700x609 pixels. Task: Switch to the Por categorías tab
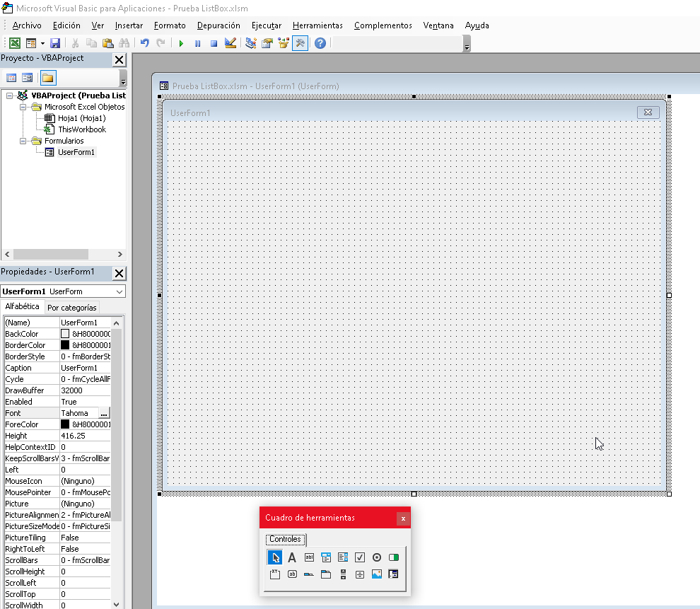72,307
